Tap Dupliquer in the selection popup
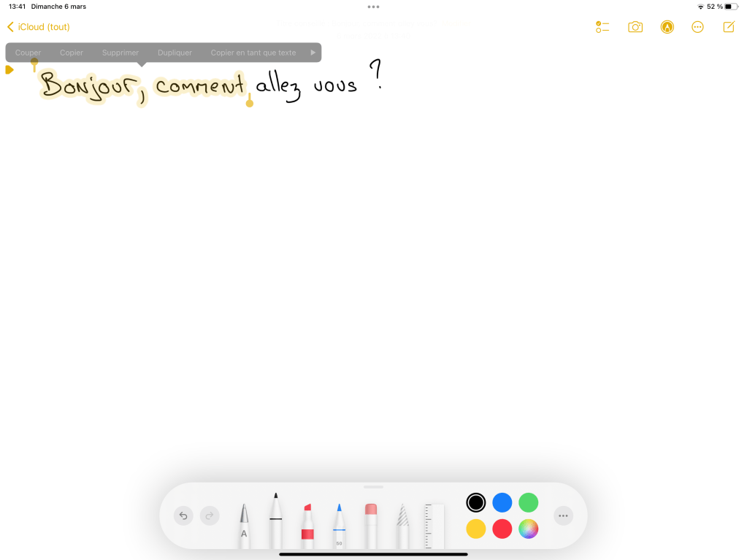The image size is (747, 560). [175, 53]
